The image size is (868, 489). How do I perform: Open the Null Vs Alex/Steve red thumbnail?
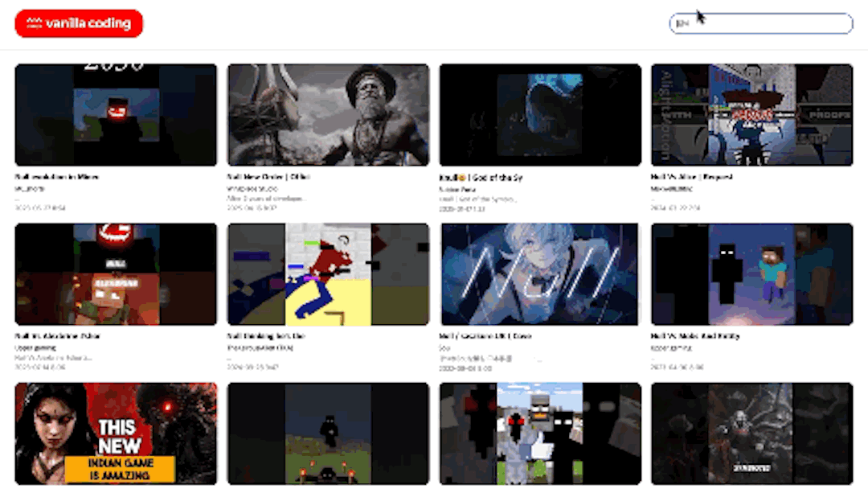pyautogui.click(x=116, y=274)
